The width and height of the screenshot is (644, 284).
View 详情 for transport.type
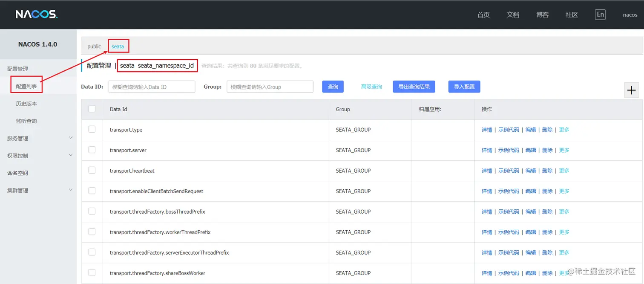[487, 130]
